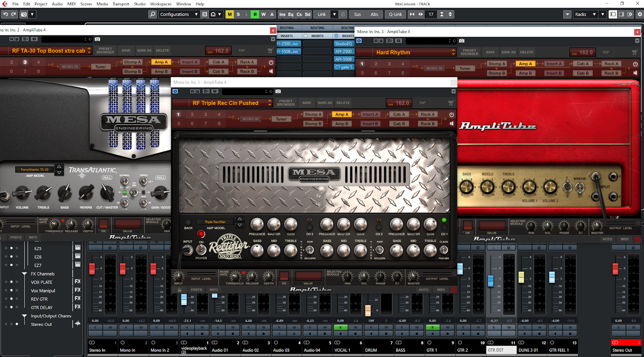The image size is (644, 357).
Task: Toggle VOX PLATE visibility dot in channel list
Action: tap(11, 282)
